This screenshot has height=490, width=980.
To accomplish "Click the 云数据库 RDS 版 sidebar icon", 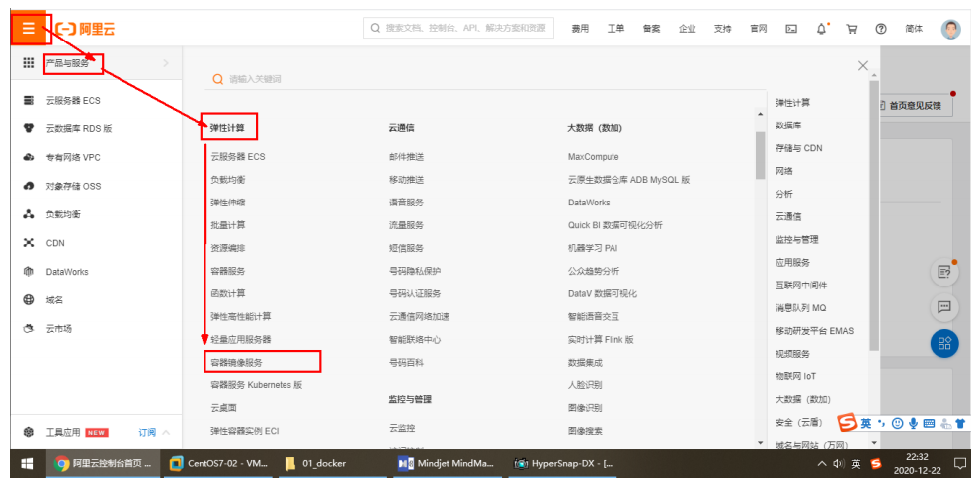I will (x=28, y=128).
